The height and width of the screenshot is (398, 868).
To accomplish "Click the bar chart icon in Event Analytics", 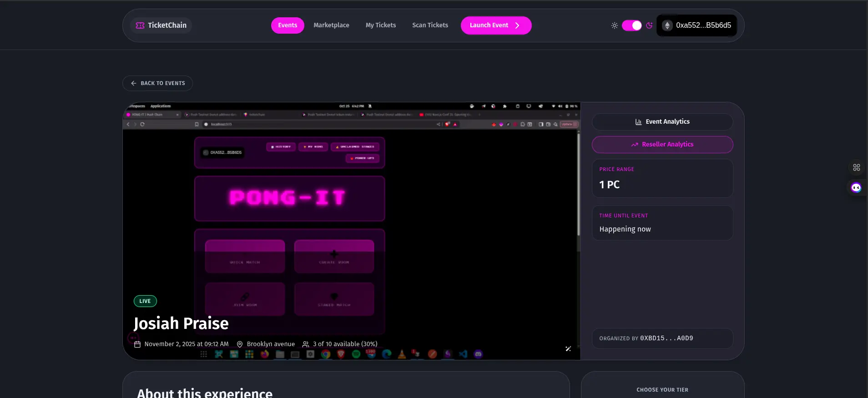I will click(x=638, y=122).
